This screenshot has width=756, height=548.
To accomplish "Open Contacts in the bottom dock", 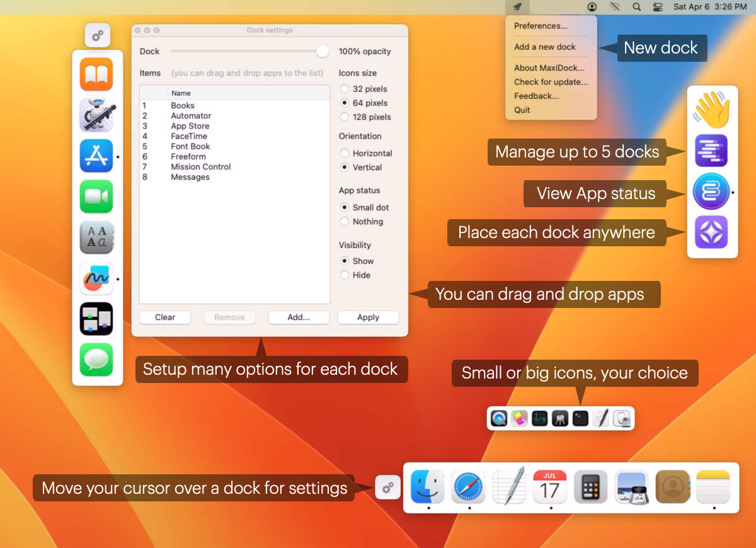I will point(672,487).
